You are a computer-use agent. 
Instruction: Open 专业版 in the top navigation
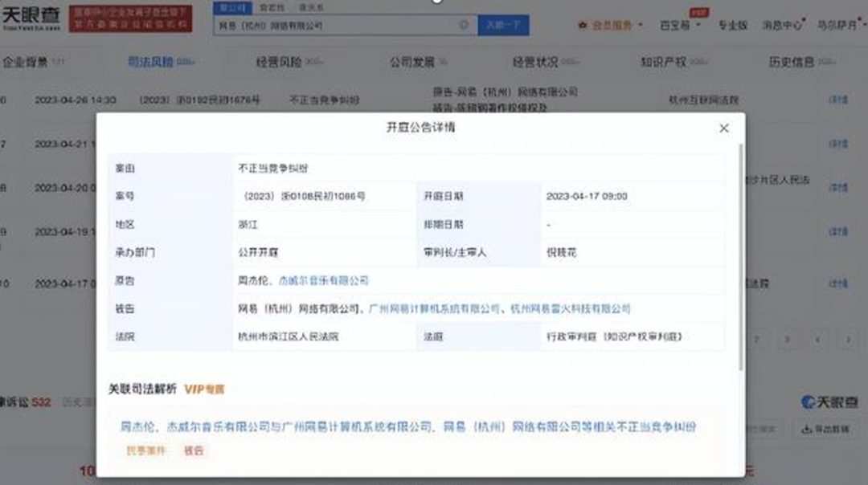tap(732, 25)
